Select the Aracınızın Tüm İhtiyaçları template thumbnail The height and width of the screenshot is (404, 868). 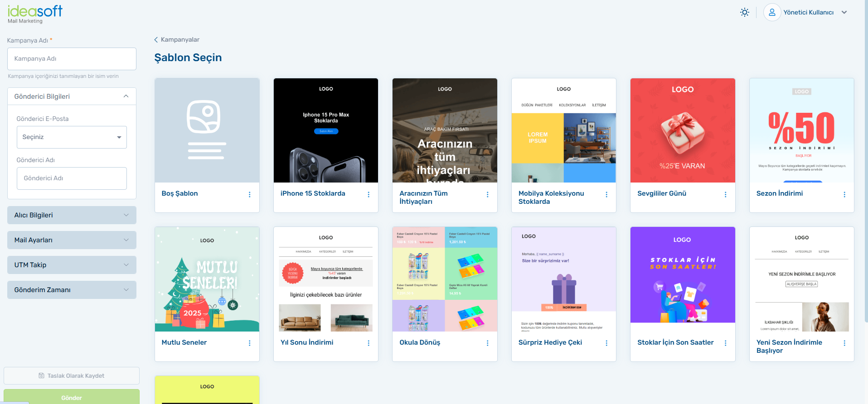[x=445, y=130]
